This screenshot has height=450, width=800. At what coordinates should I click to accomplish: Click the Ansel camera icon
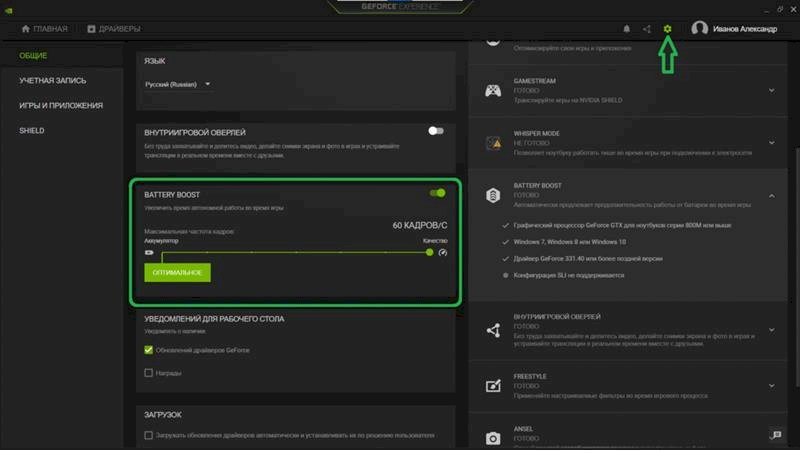[493, 438]
